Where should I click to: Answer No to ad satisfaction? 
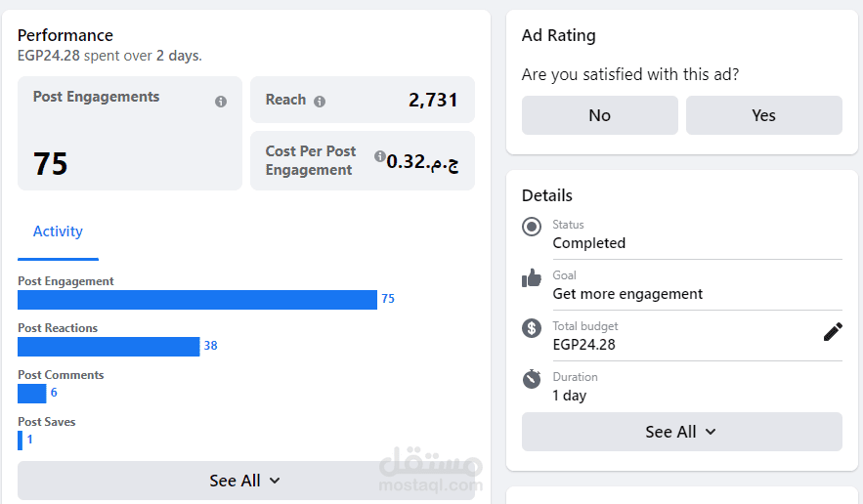pyautogui.click(x=599, y=115)
